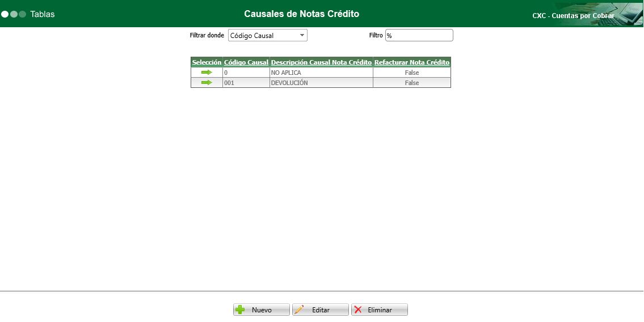Click the code cell '001'
644x322 pixels.
coord(246,83)
